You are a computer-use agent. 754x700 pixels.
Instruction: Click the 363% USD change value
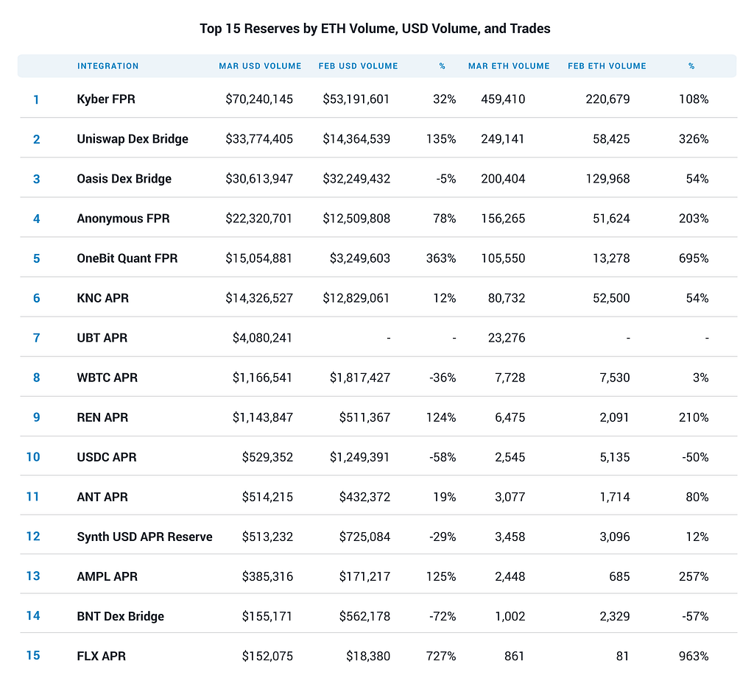coord(441,258)
